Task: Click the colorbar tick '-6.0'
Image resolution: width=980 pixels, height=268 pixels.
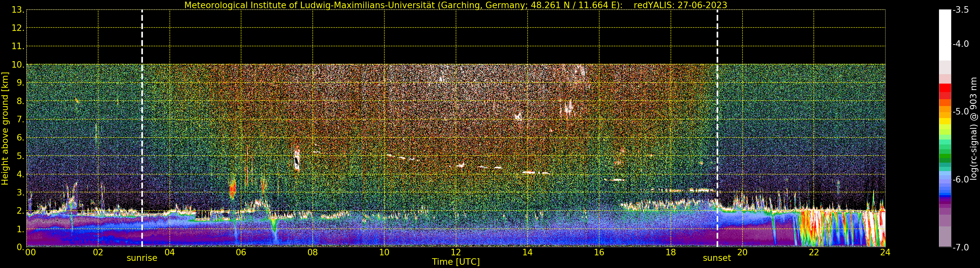Action: (960, 180)
